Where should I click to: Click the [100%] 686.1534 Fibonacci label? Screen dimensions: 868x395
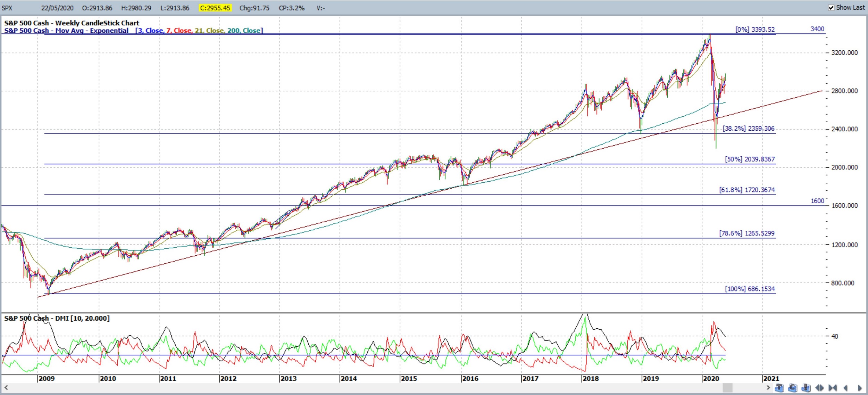[x=750, y=289]
